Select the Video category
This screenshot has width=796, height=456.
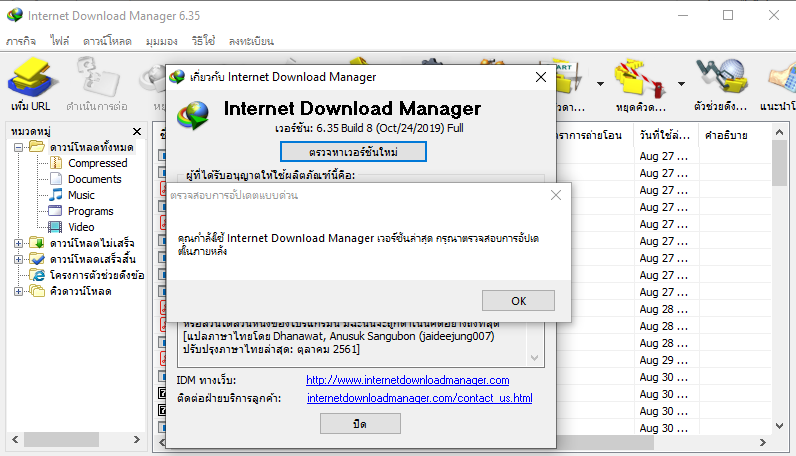tap(81, 227)
